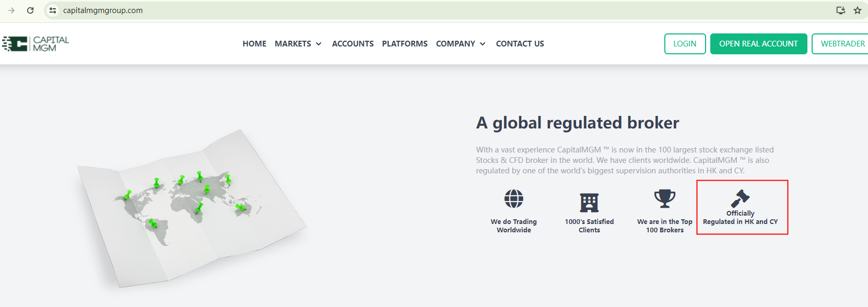Click the address bar URL capitalmgmgroup.com
The width and height of the screenshot is (868, 307).
click(x=103, y=10)
